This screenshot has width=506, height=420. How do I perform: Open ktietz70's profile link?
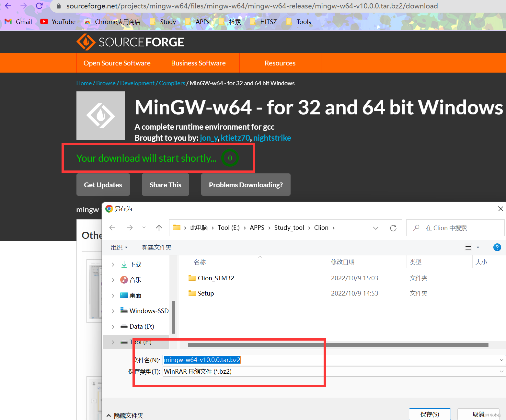click(x=235, y=138)
